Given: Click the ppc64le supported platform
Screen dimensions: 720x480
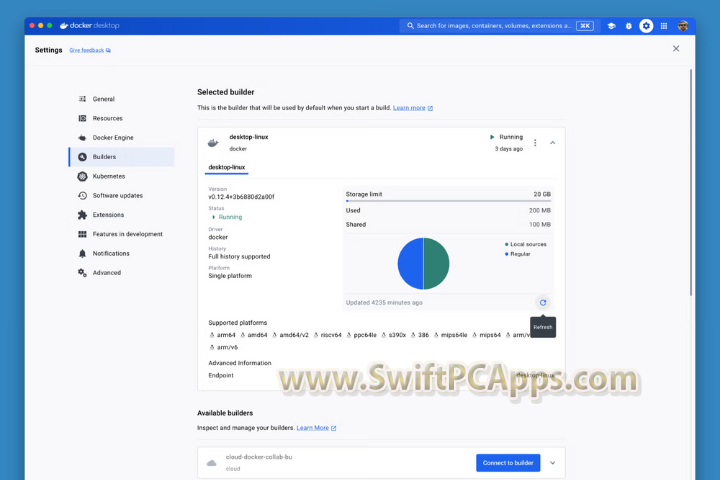Looking at the screenshot, I should (361, 335).
